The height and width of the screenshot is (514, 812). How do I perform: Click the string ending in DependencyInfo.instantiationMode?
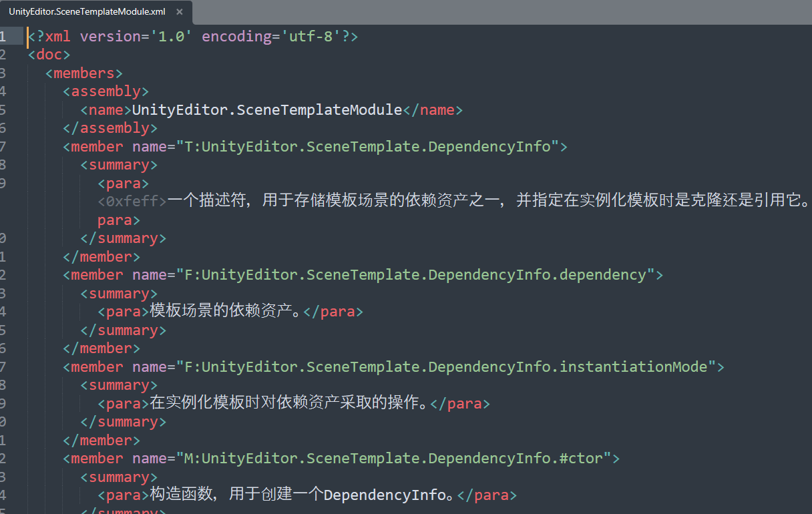pos(445,366)
